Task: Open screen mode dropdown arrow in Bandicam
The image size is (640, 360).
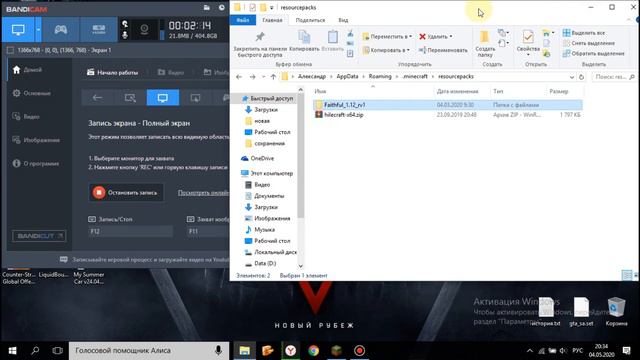Action: 38,29
